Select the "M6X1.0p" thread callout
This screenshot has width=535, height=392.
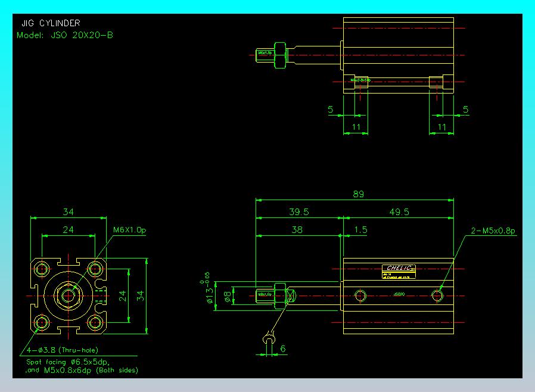[x=130, y=230]
